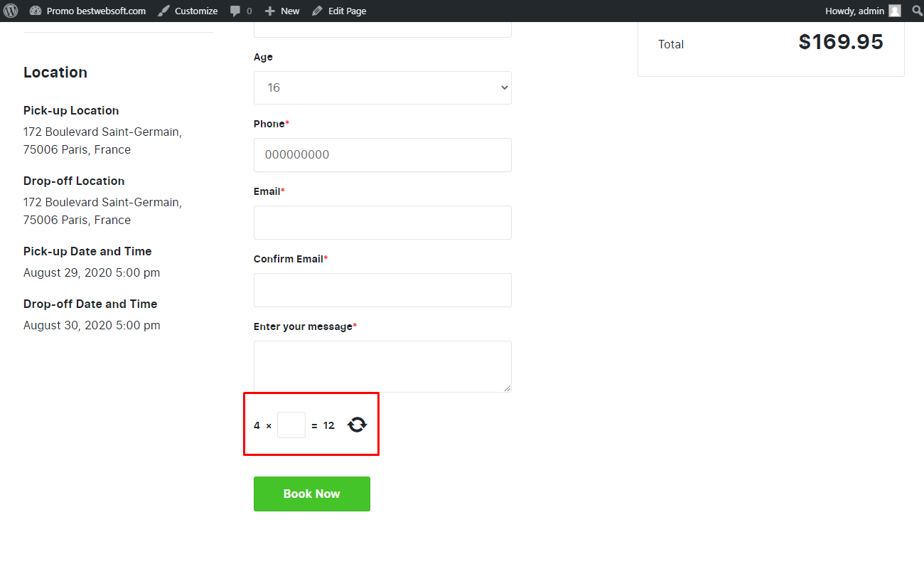
Task: Open the Customize link in admin bar
Action: (x=188, y=11)
